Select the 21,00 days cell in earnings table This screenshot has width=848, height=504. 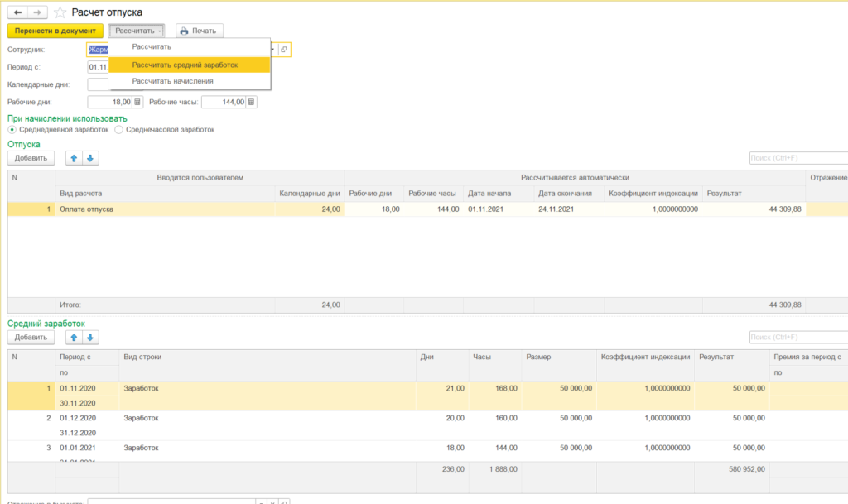pyautogui.click(x=442, y=388)
